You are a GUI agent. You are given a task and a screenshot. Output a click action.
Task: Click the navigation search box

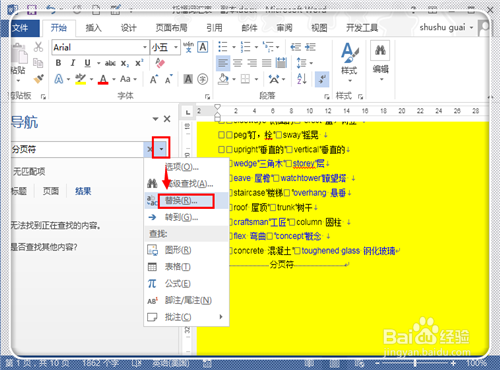(77, 149)
